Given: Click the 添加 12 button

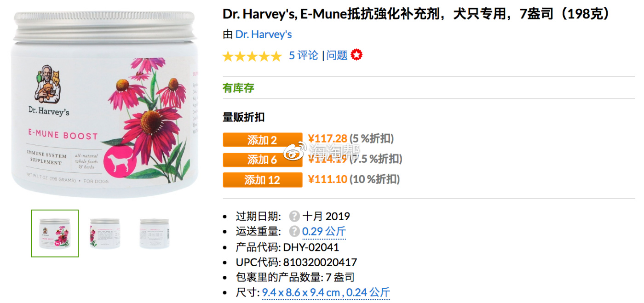Looking at the screenshot, I should point(262,180).
